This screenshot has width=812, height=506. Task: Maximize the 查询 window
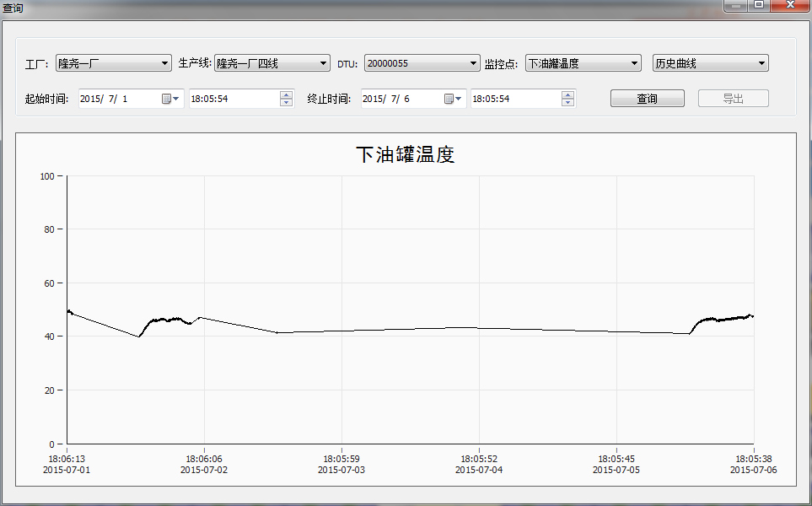point(759,5)
